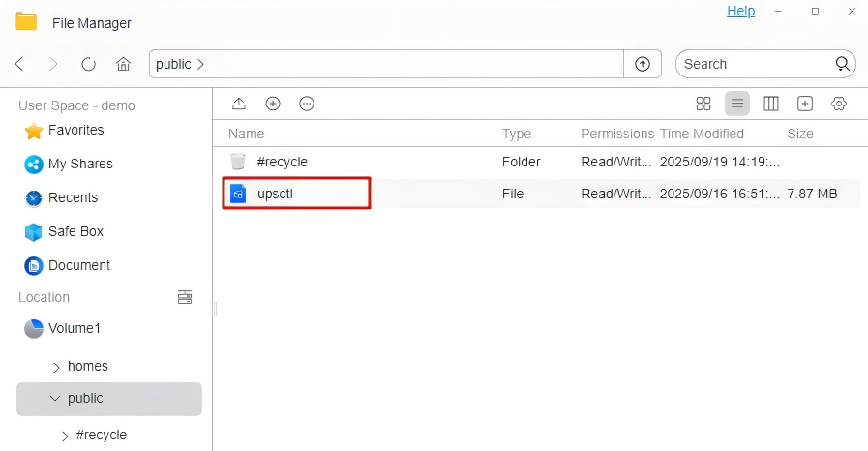Refresh the current folder
868x451 pixels.
tap(89, 64)
